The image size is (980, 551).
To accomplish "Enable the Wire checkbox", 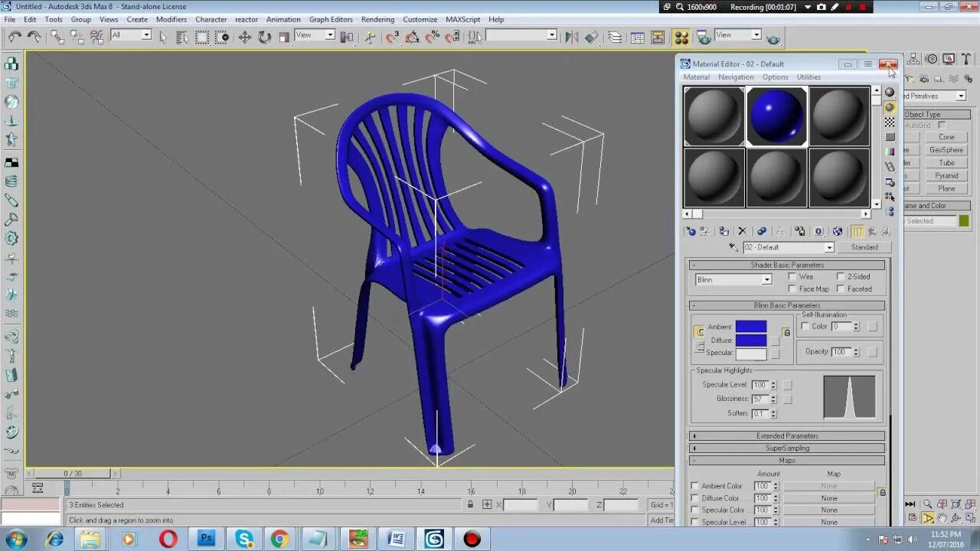I will (792, 276).
